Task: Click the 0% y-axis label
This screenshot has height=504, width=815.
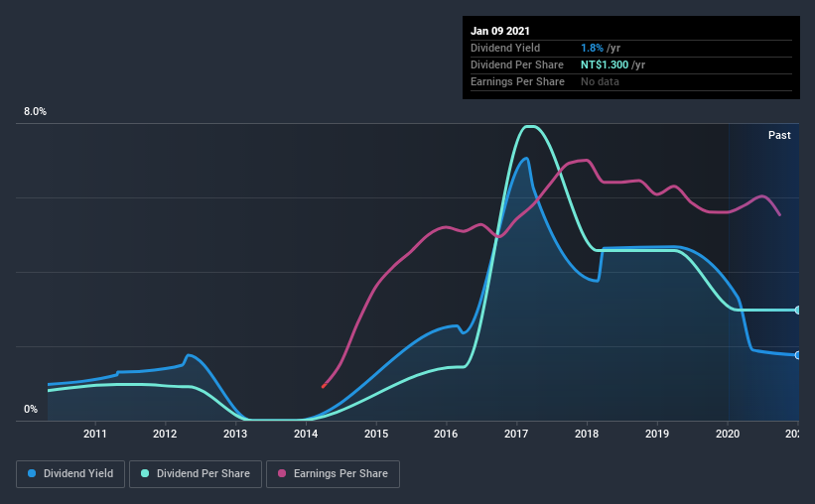Action: pos(31,410)
